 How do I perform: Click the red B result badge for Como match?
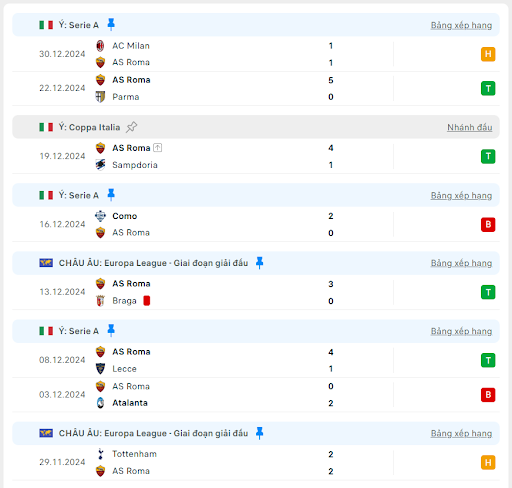(488, 224)
